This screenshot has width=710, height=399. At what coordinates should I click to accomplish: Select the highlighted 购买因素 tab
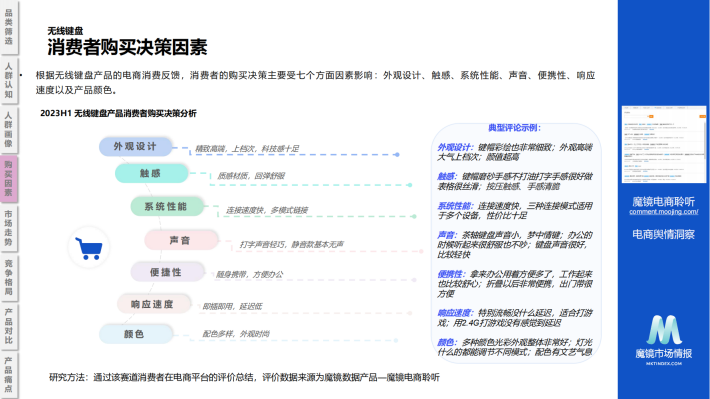pyautogui.click(x=9, y=178)
